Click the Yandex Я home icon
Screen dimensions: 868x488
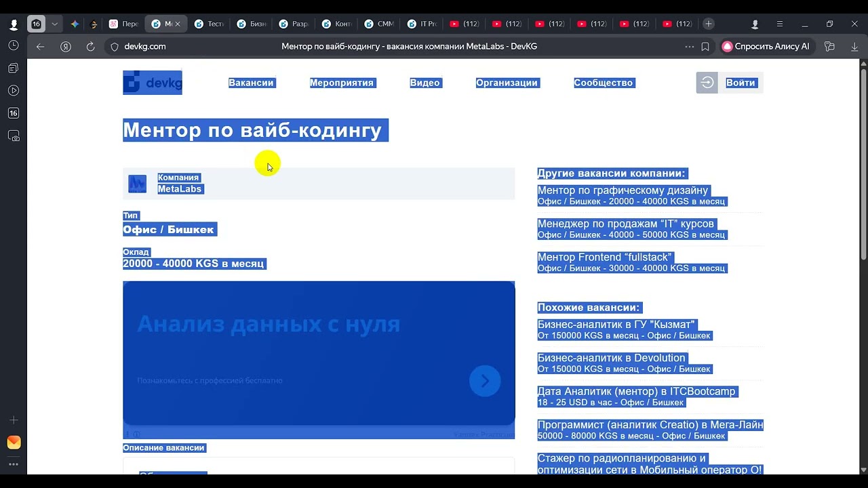click(66, 47)
